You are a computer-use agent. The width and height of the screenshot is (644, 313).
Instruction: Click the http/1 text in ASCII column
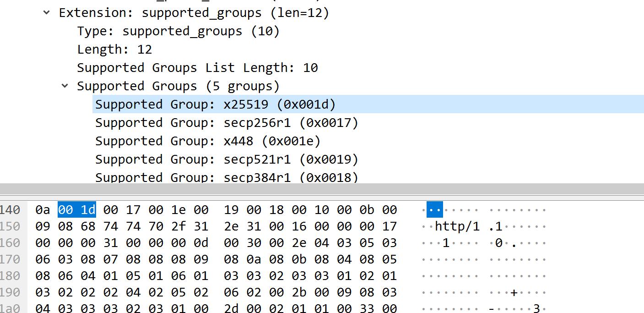point(457,226)
